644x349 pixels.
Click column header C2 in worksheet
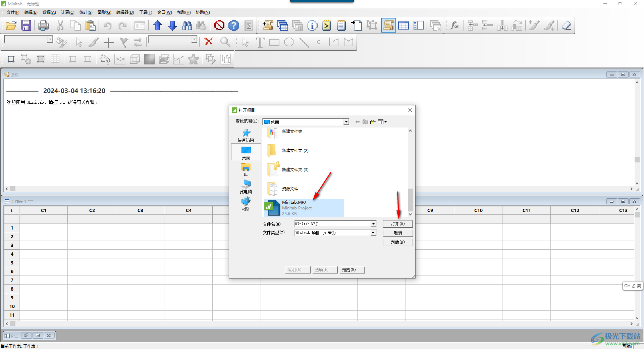pyautogui.click(x=92, y=210)
